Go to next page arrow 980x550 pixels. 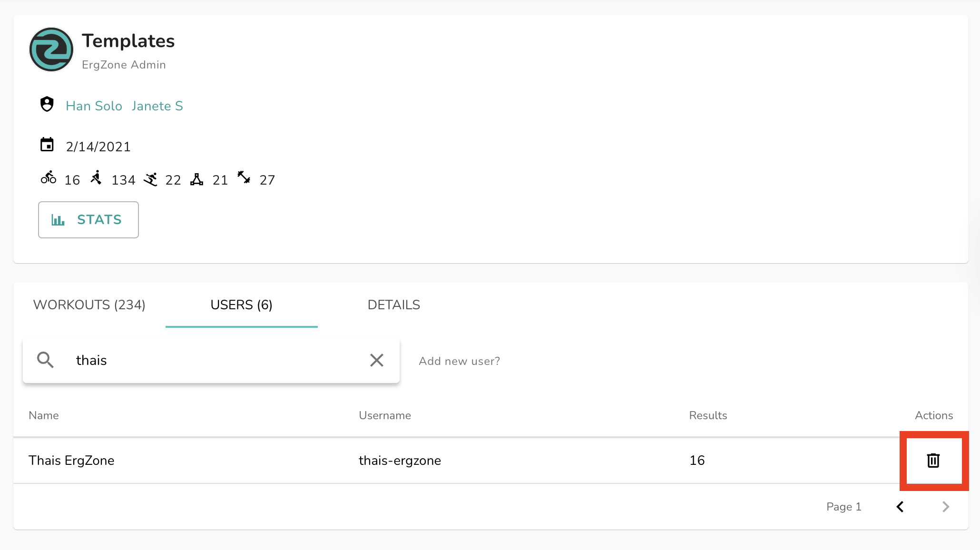click(945, 507)
